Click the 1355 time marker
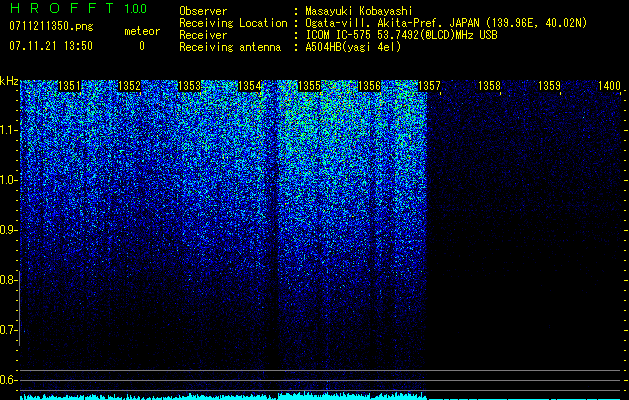Screen dimensions: 629x400 [309, 86]
